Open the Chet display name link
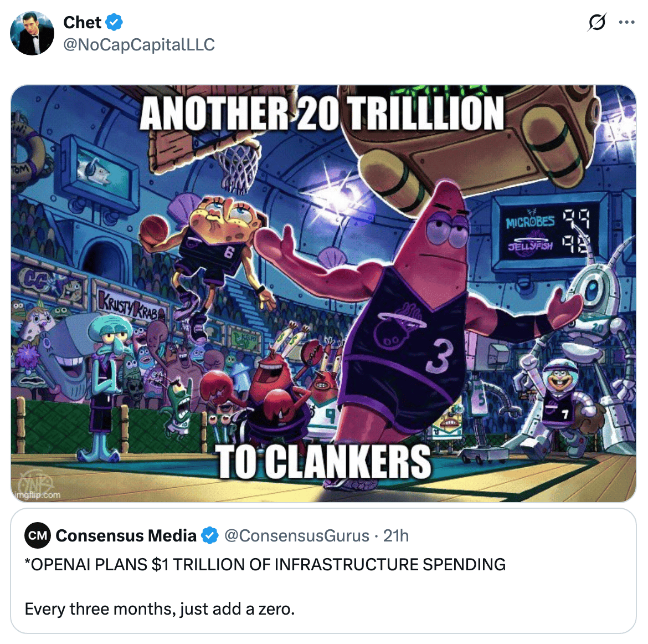 tap(82, 22)
